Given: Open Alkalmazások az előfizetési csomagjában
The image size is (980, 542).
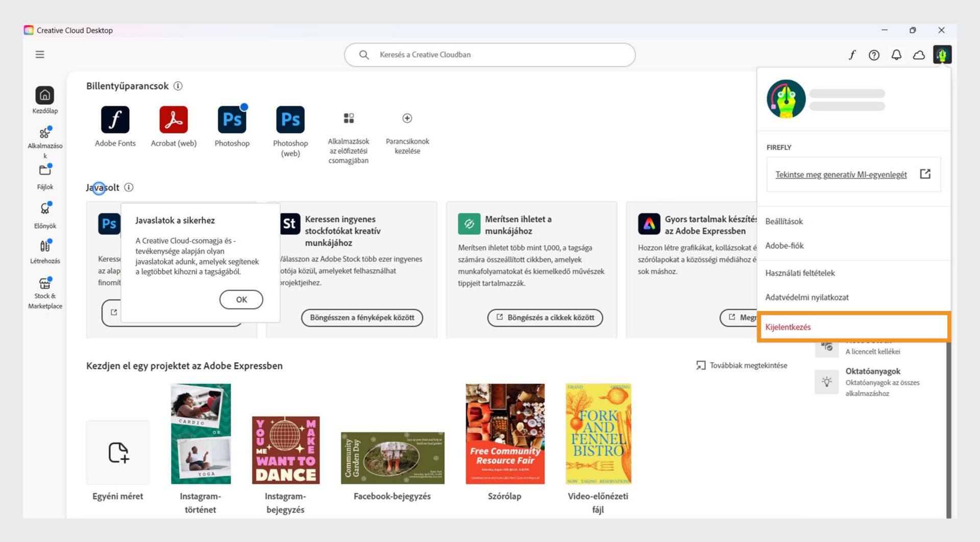Looking at the screenshot, I should pyautogui.click(x=349, y=119).
